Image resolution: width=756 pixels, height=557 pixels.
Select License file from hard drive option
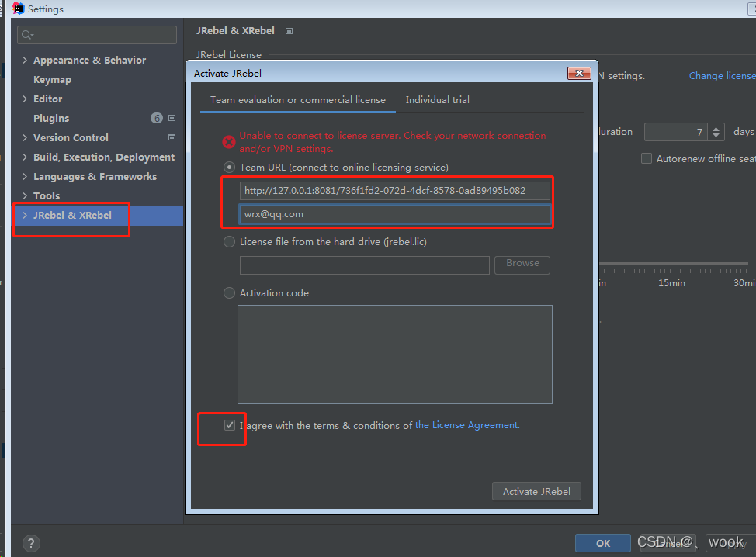[x=230, y=241]
